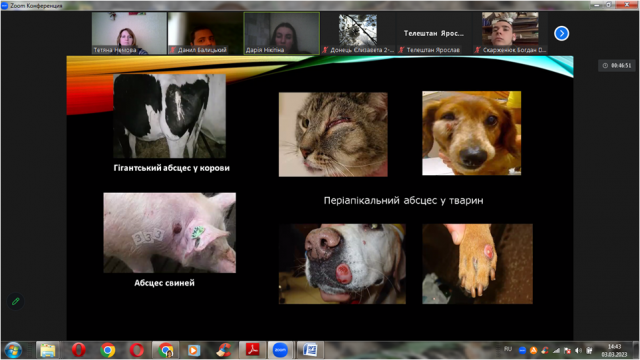Image resolution: width=640 pixels, height=360 pixels.
Task: Click the meeting timer 00:46:51
Action: coord(617,65)
